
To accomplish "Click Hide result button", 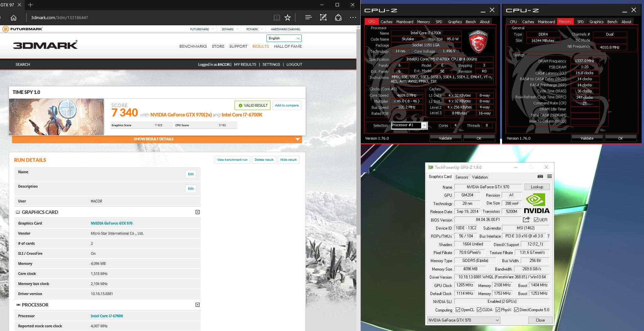I will coord(288,160).
